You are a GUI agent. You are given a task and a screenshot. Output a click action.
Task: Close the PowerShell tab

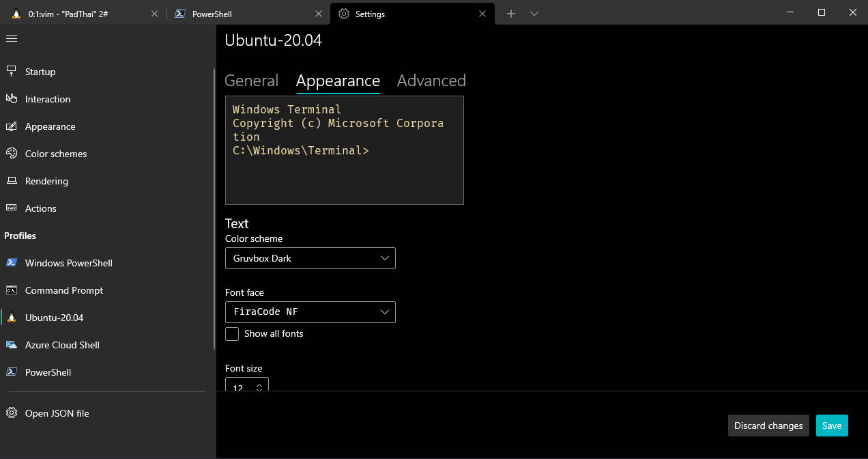click(319, 14)
